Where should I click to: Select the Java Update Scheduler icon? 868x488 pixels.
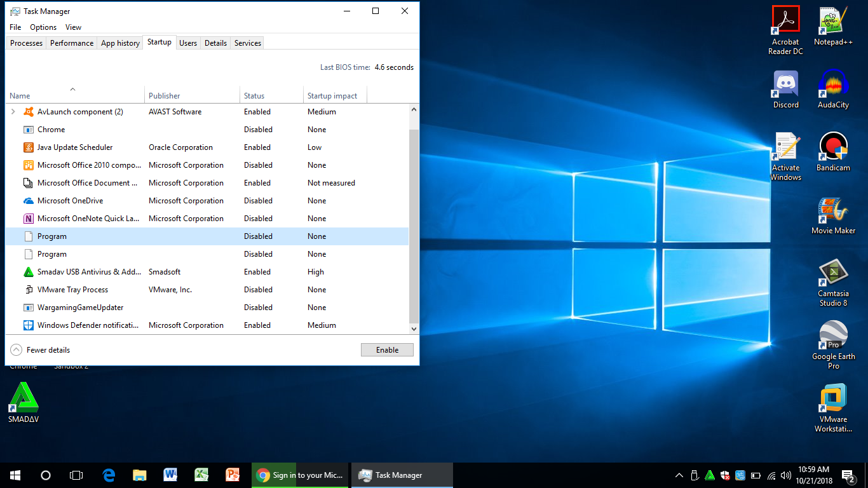28,147
